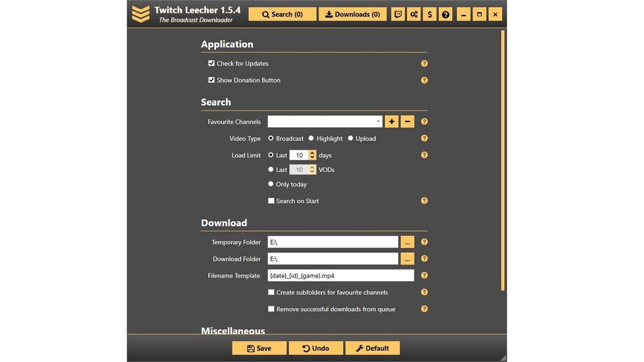Browse for the Temporary Folder
Image resolution: width=644 pixels, height=362 pixels.
tap(407, 241)
